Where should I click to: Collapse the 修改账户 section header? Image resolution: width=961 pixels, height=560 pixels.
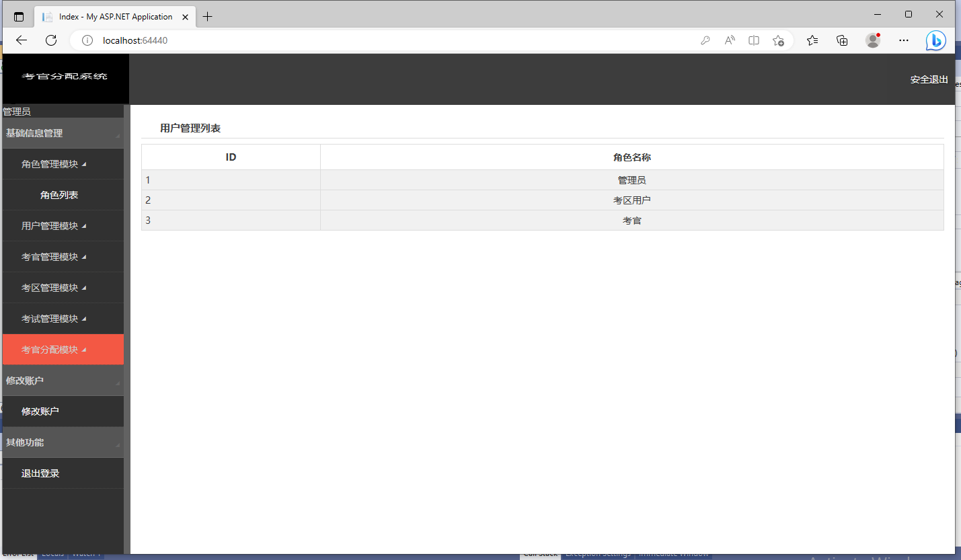coord(63,381)
